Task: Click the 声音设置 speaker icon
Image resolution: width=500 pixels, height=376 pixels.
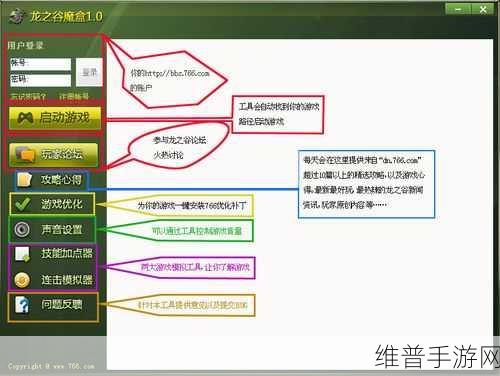Action: (x=22, y=229)
